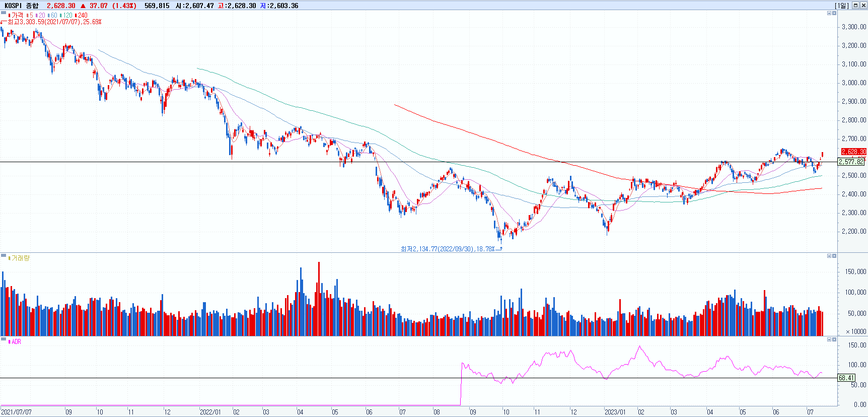
Task: Close the price chart pane
Action: [834, 13]
